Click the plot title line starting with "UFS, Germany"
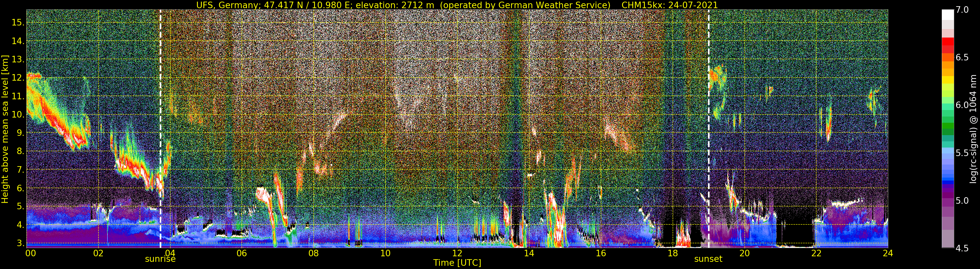 point(457,5)
